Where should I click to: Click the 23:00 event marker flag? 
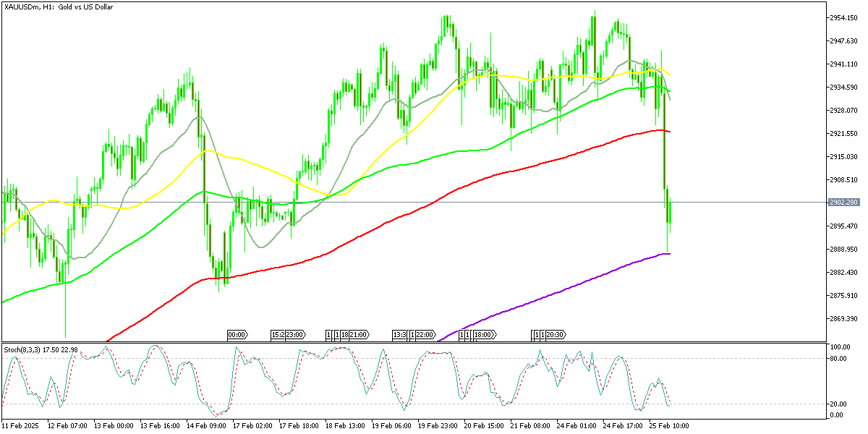coord(294,335)
